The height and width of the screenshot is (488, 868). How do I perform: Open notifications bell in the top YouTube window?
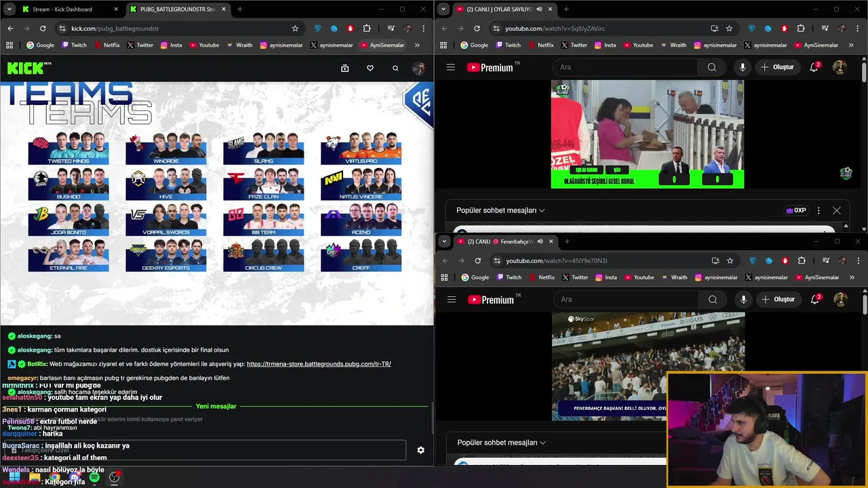814,67
